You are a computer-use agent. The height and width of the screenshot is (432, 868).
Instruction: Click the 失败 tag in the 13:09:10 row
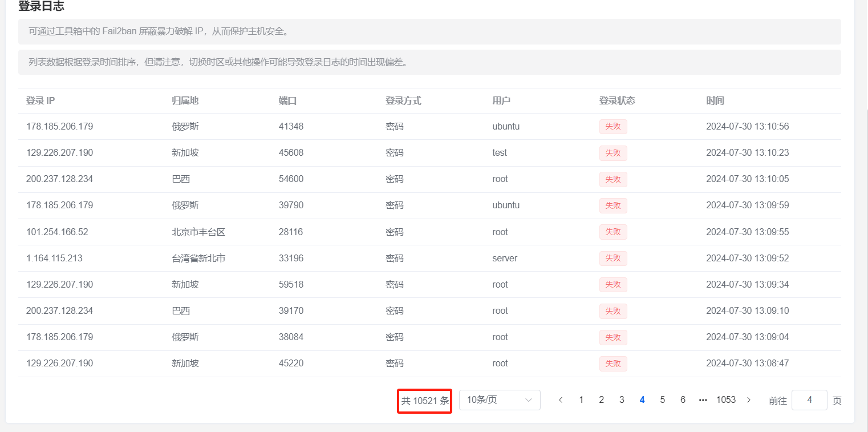coord(613,311)
